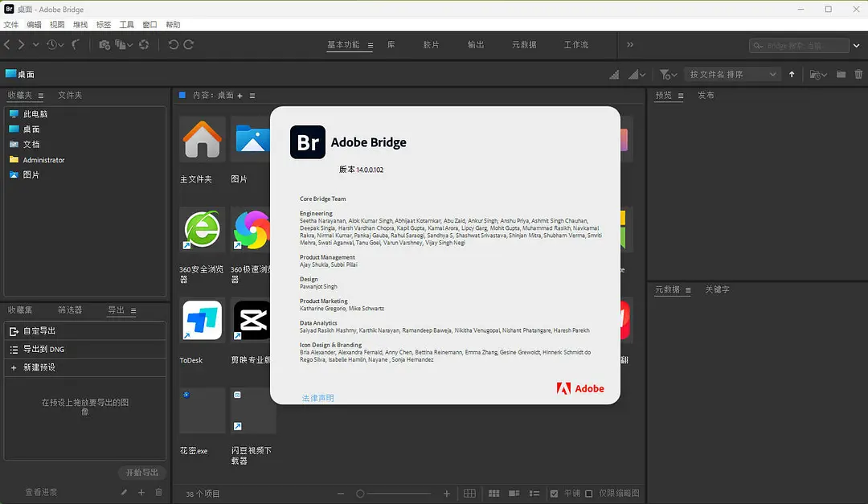Switch to the 元数据 workspace tab
868x504 pixels.
pos(524,45)
